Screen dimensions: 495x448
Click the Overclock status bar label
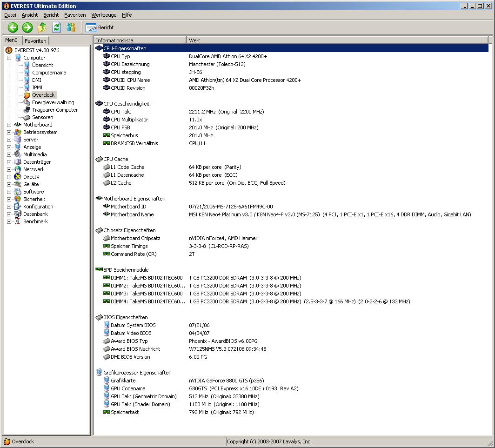coord(23,441)
